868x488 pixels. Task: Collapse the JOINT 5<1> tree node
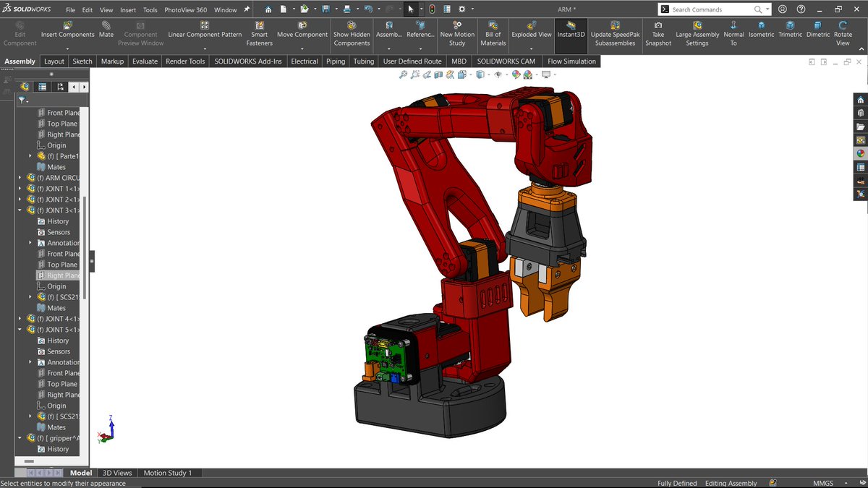(20, 330)
